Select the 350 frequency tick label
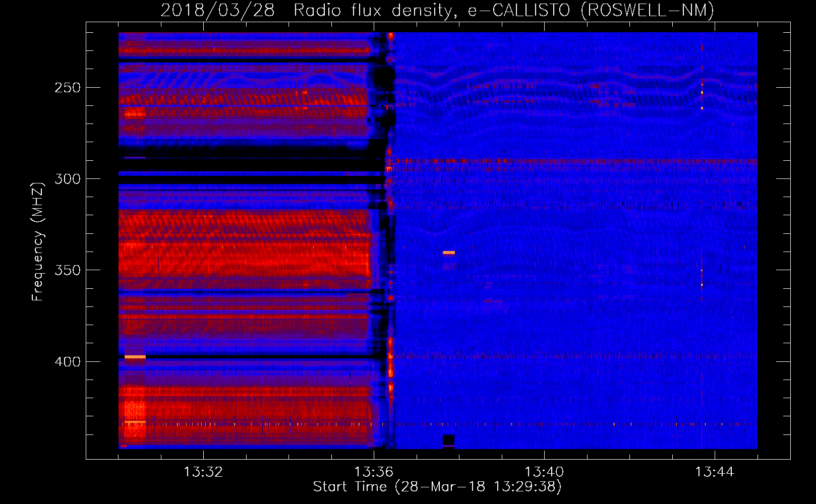 point(68,270)
